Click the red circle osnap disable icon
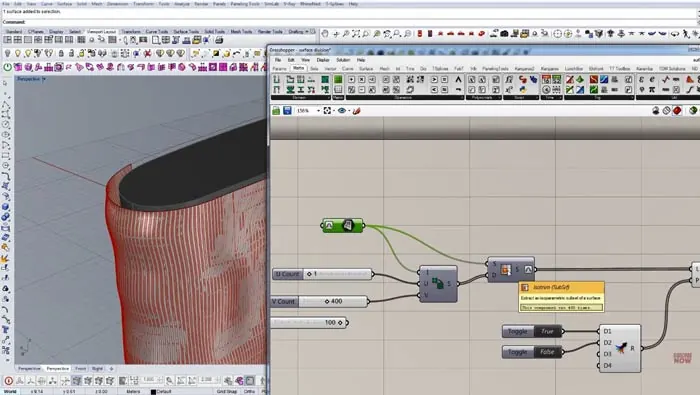 coord(8,381)
